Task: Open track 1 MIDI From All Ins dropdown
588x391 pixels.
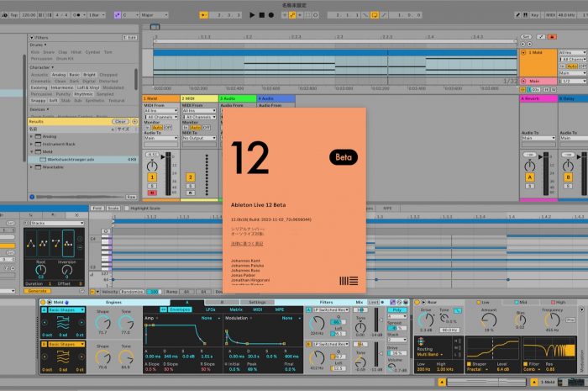Action: [160, 111]
